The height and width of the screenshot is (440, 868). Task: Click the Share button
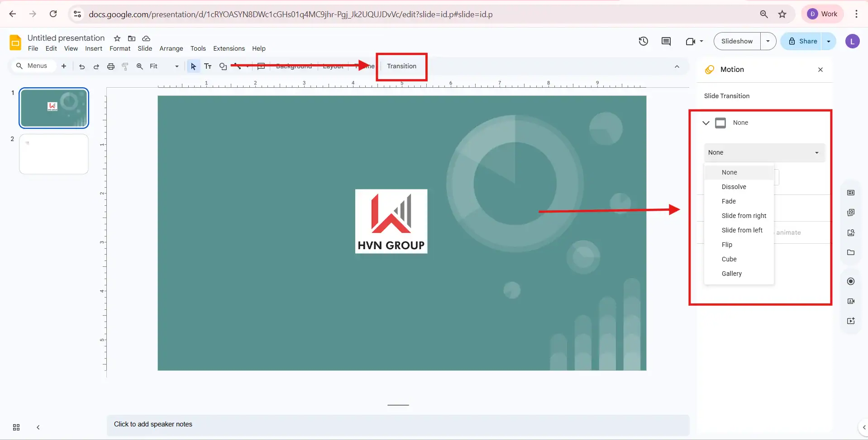pos(802,41)
